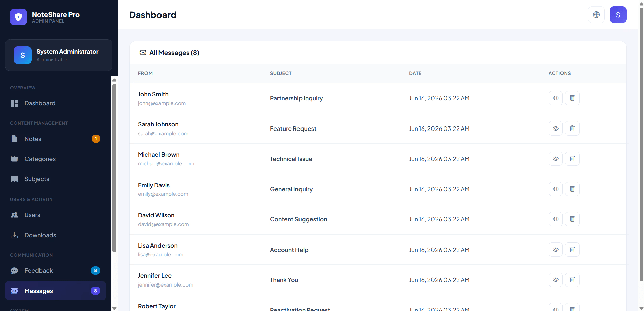Select Messages in the sidebar
Viewport: 644px width, 311px height.
point(55,291)
